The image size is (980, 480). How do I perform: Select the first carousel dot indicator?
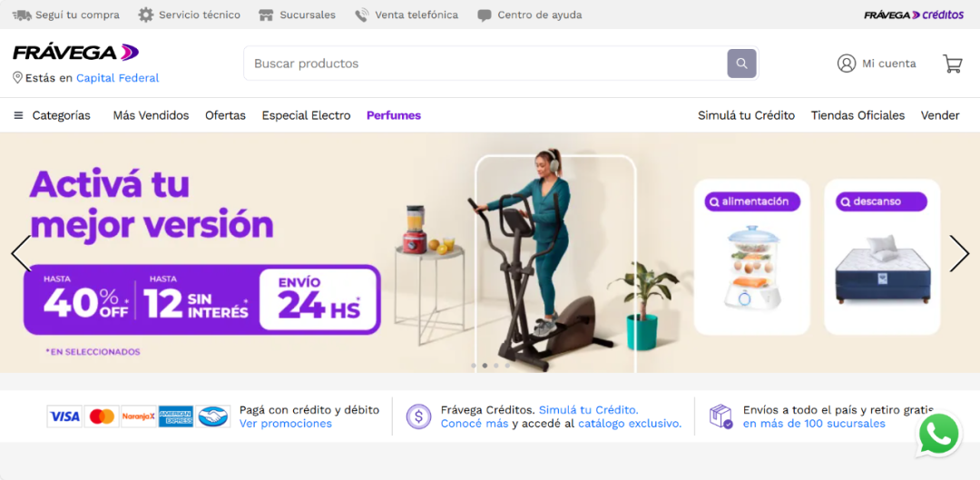click(473, 366)
